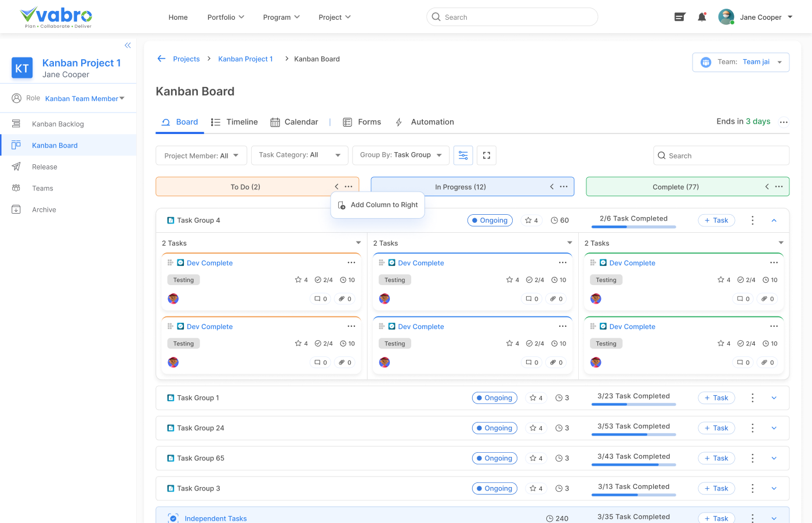Viewport: 812px width, 523px height.
Task: Collapse the Complete column arrow
Action: [x=767, y=187]
